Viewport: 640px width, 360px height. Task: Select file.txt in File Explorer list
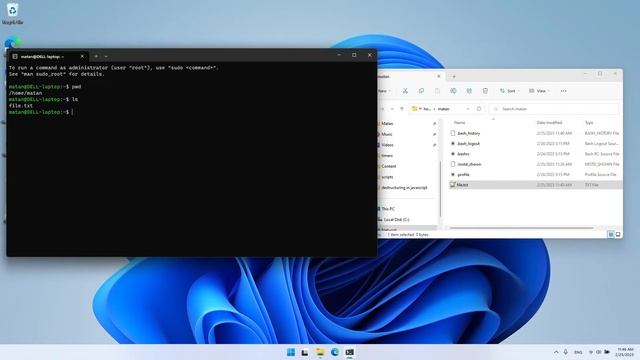[535, 185]
